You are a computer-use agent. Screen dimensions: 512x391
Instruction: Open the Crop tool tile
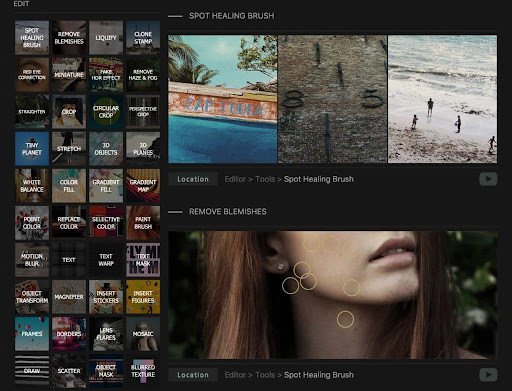coord(69,112)
